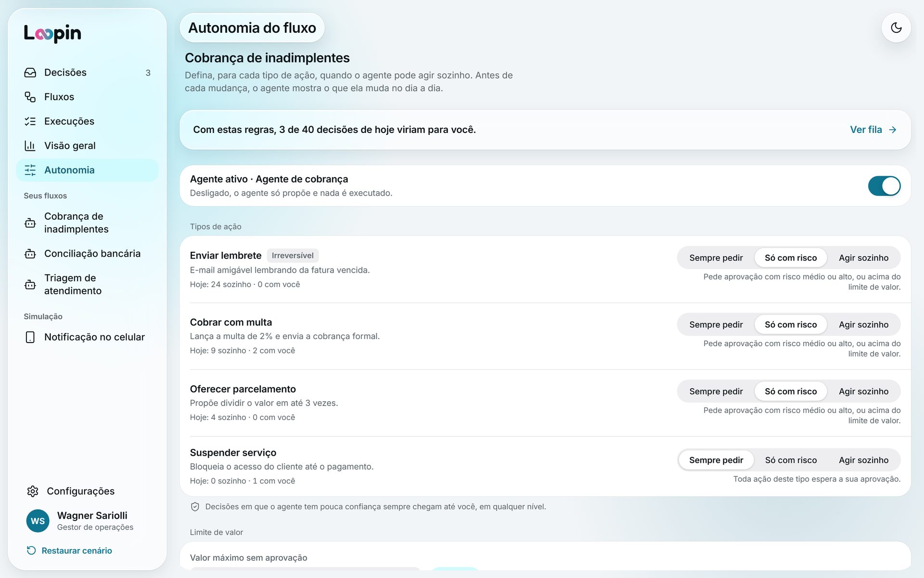Image resolution: width=924 pixels, height=578 pixels.
Task: Click robot icon for Conciliação bancária
Action: click(x=30, y=254)
